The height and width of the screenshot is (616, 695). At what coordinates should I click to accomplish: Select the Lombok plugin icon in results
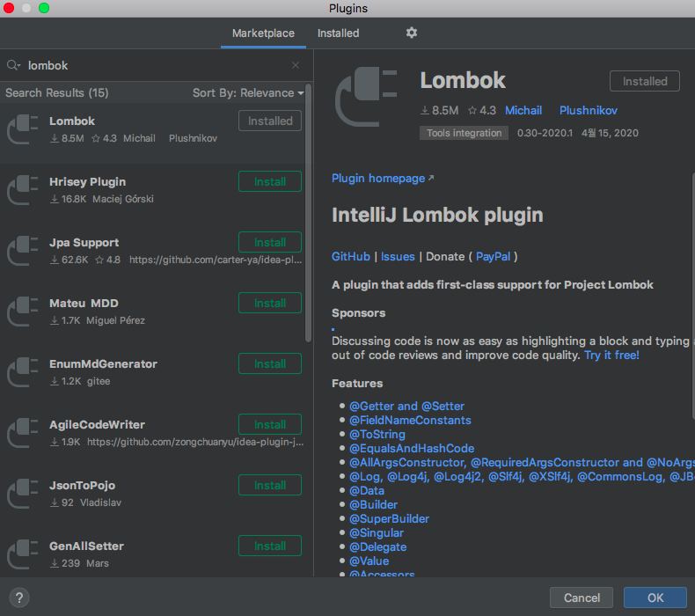[23, 129]
